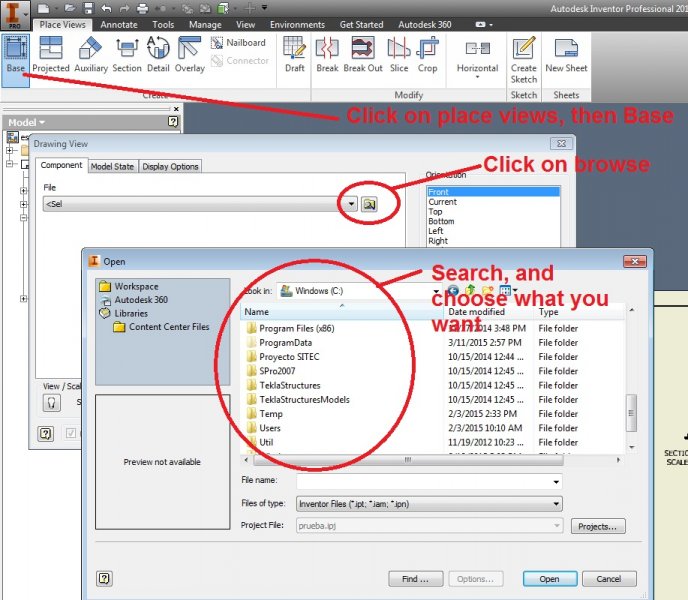Select the Users folder

(x=264, y=428)
